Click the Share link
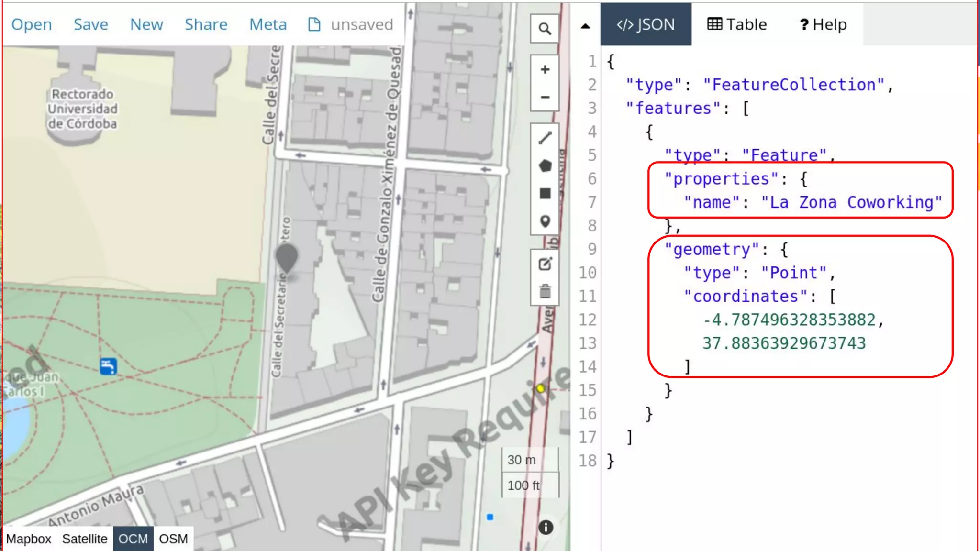This screenshot has width=980, height=551. 206,24
